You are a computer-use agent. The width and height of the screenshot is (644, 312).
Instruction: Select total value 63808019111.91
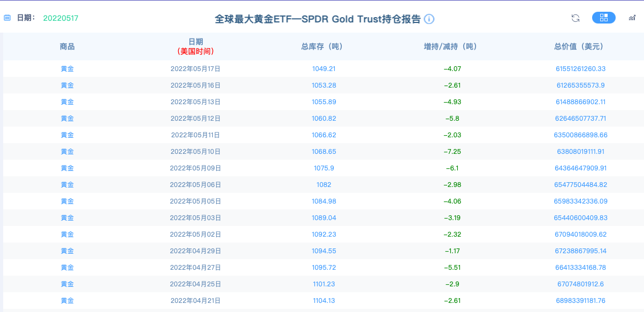pyautogui.click(x=580, y=152)
